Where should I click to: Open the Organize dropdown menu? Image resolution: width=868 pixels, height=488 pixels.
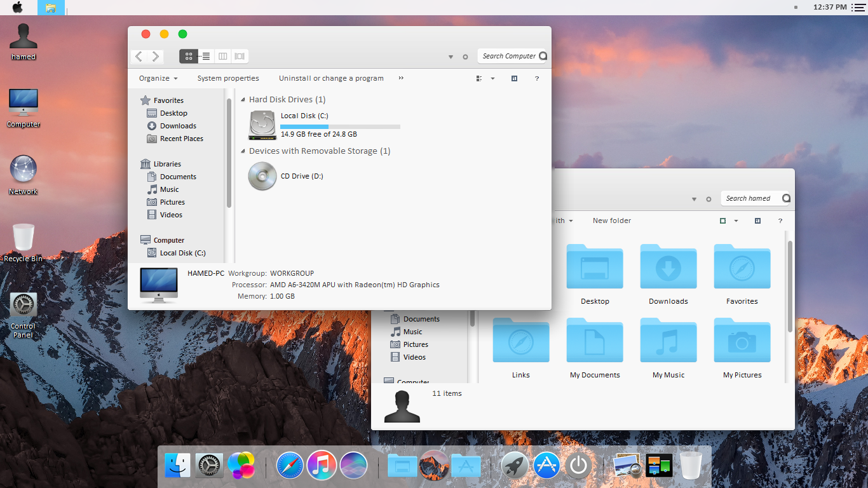(x=158, y=78)
